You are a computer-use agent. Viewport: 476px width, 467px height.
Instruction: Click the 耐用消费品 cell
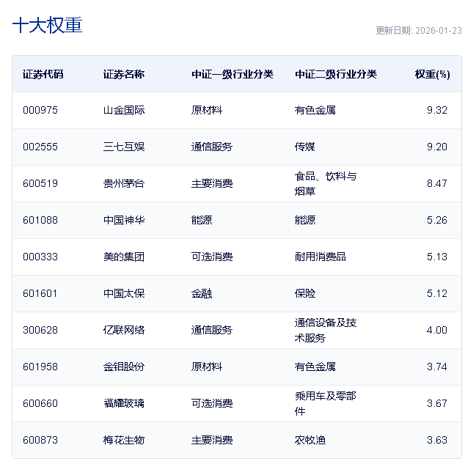[321, 257]
